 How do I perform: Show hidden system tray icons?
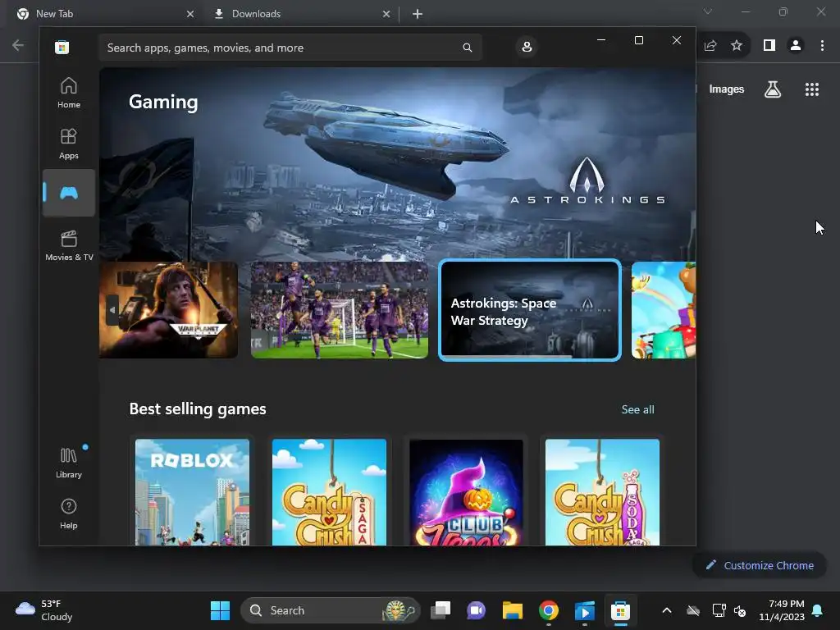click(x=666, y=610)
